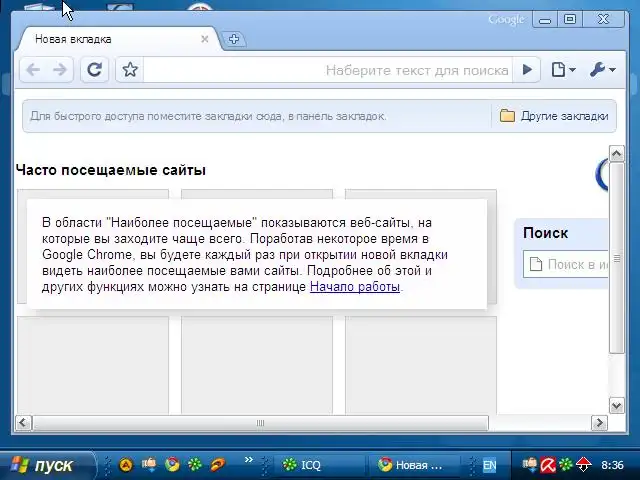
Task: Go back with the left arrow button
Action: coord(33,70)
